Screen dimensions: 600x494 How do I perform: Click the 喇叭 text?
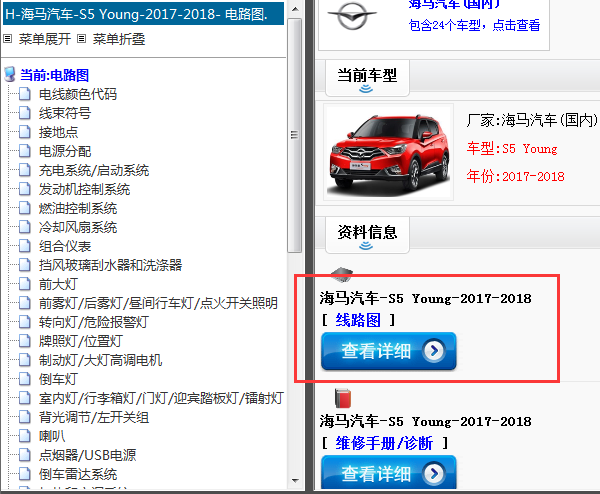[x=52, y=436]
